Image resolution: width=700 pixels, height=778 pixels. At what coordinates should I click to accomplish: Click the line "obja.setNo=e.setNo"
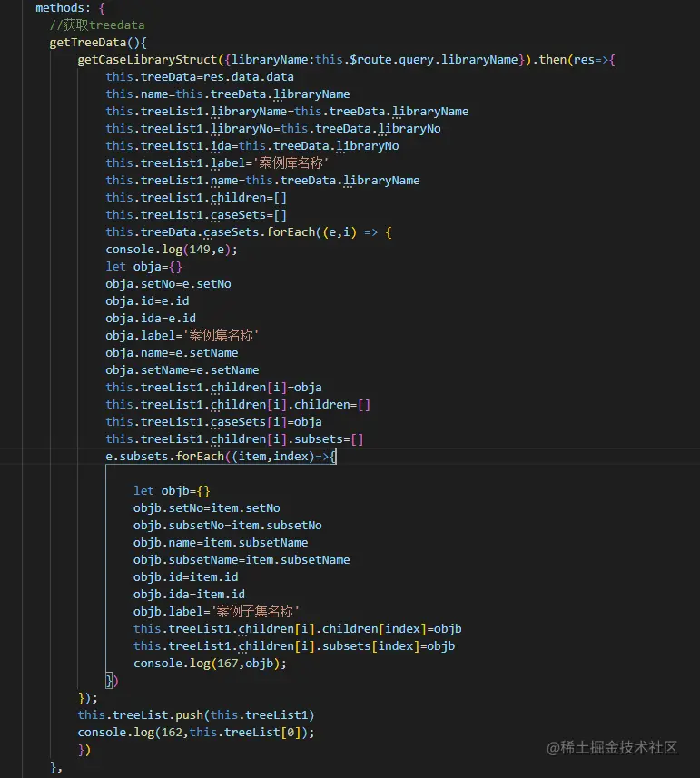(x=168, y=284)
